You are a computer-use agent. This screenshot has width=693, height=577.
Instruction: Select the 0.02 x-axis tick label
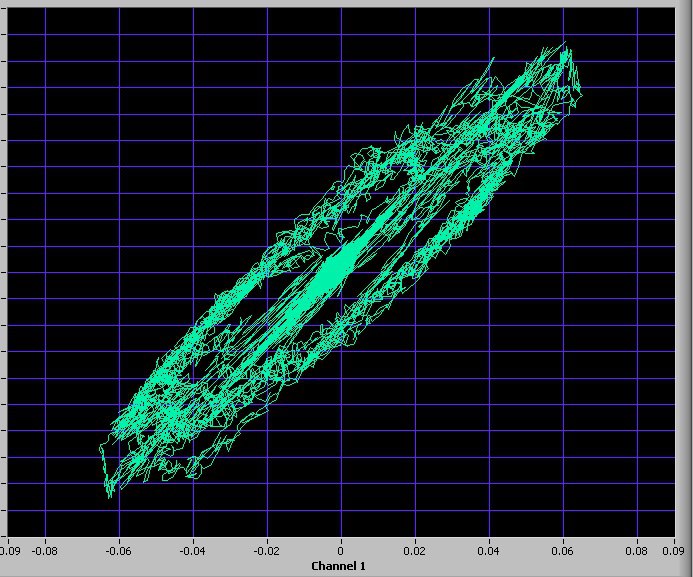click(x=415, y=550)
